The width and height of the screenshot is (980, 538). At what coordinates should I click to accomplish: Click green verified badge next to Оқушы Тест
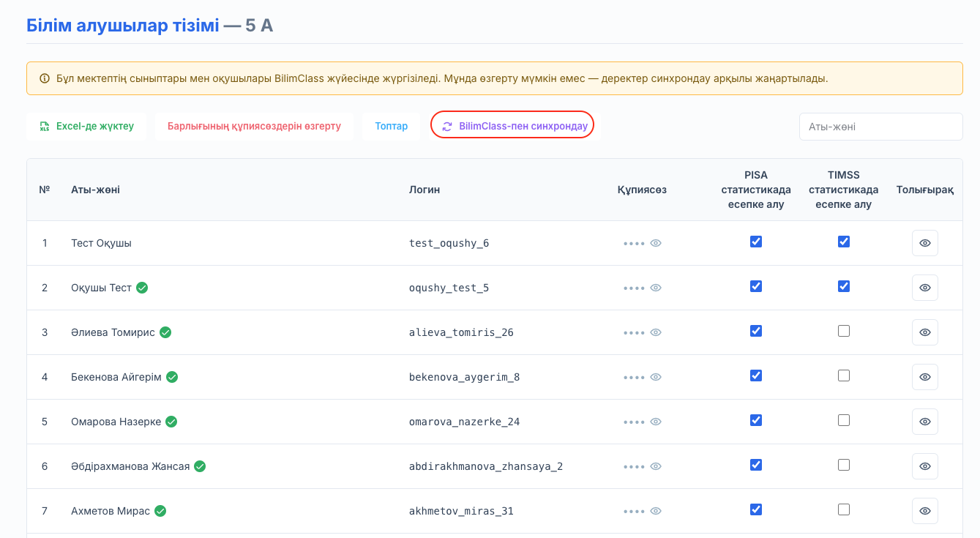click(142, 288)
